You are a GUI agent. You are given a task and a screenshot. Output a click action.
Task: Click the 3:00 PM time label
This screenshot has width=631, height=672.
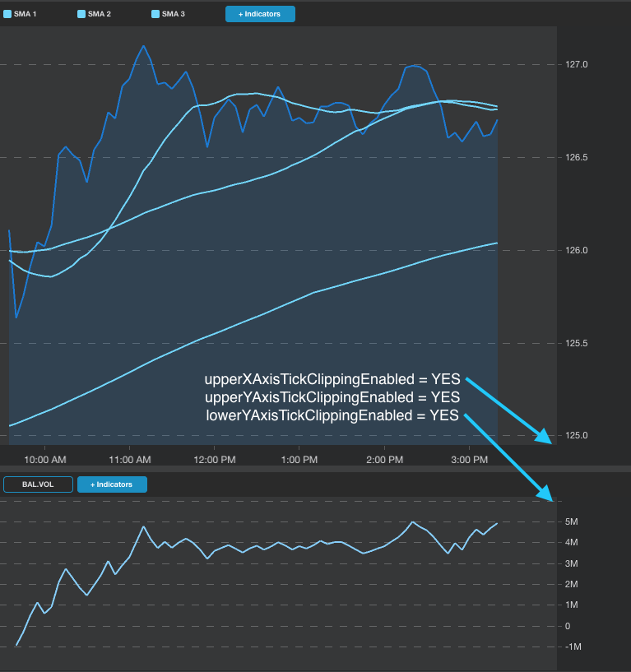point(470,460)
